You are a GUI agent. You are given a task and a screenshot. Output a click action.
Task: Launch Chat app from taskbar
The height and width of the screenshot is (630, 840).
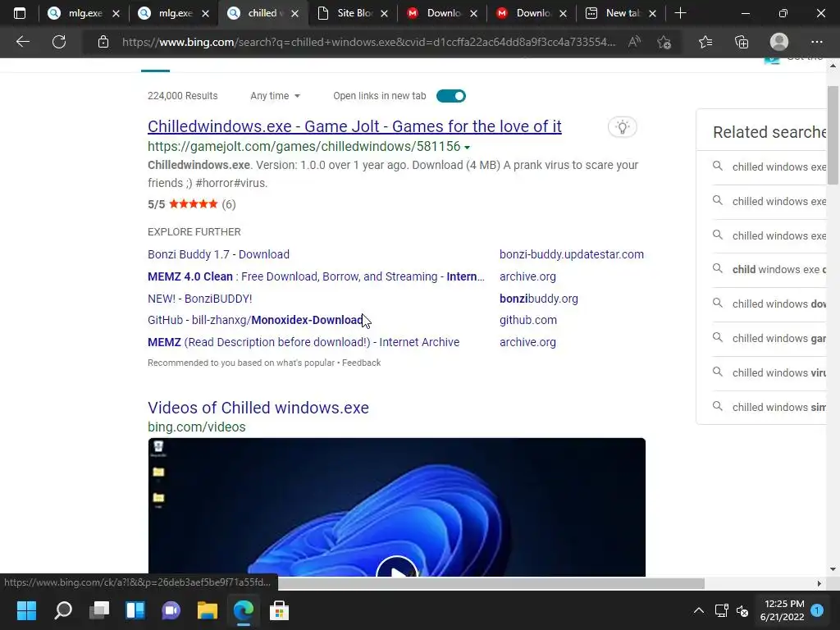[171, 610]
